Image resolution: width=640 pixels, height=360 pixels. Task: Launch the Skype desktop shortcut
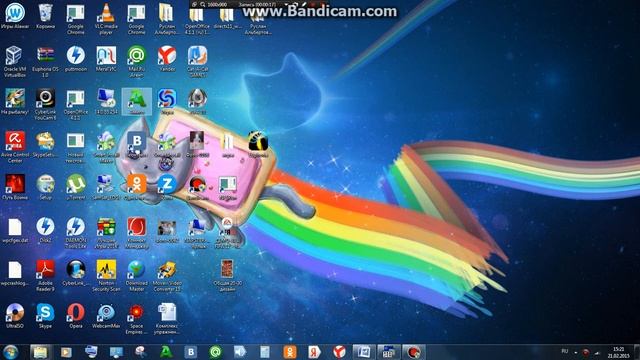pos(45,316)
